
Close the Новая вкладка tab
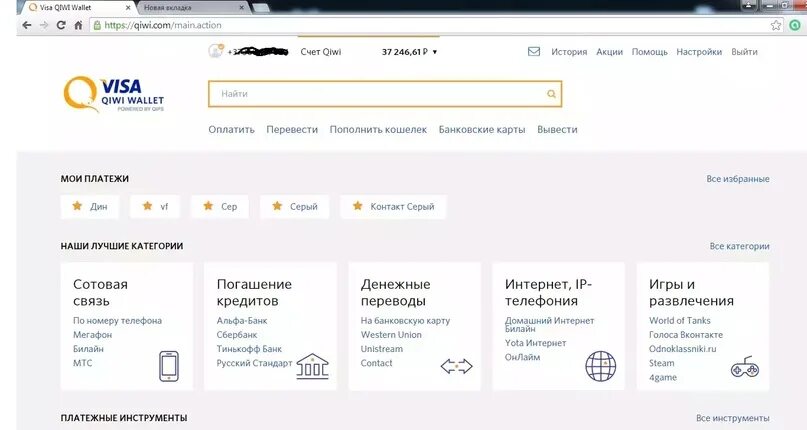[242, 8]
